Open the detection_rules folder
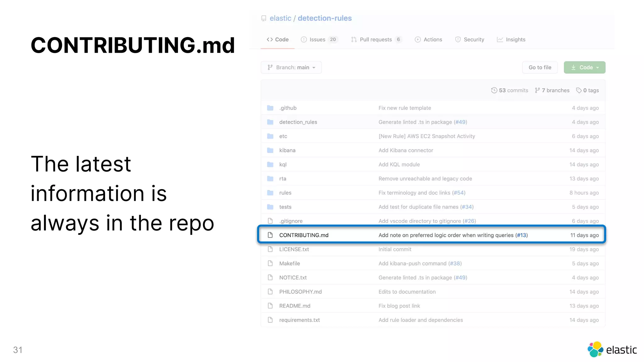This screenshot has height=362, width=644. (x=298, y=122)
